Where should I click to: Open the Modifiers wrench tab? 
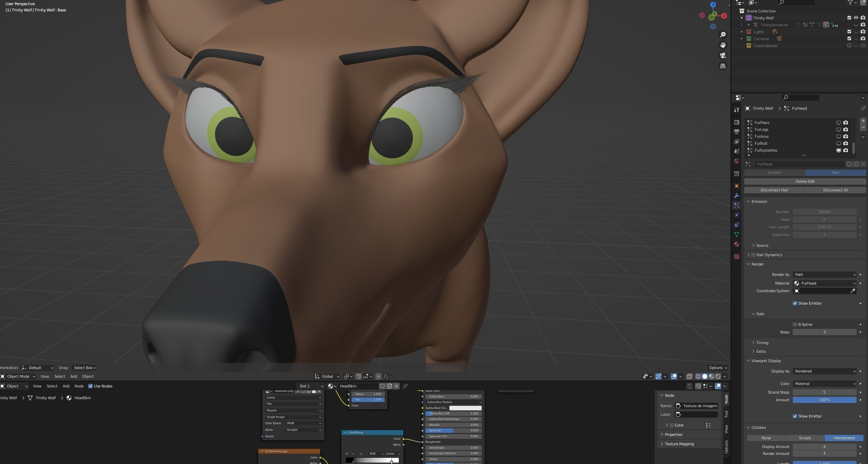[x=737, y=196]
